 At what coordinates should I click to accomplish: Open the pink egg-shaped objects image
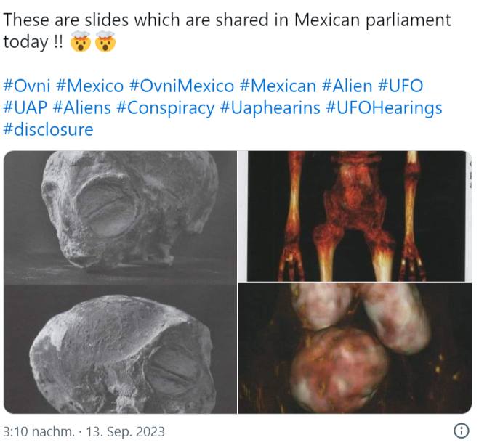tap(355, 349)
